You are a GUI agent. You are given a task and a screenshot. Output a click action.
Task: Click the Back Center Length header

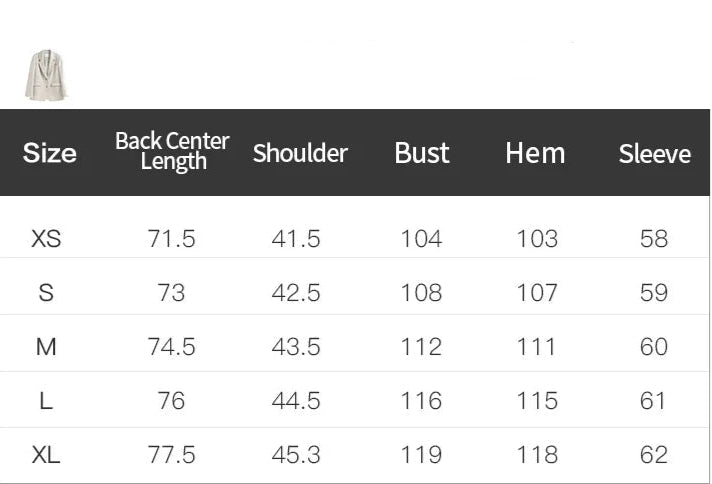pyautogui.click(x=172, y=151)
